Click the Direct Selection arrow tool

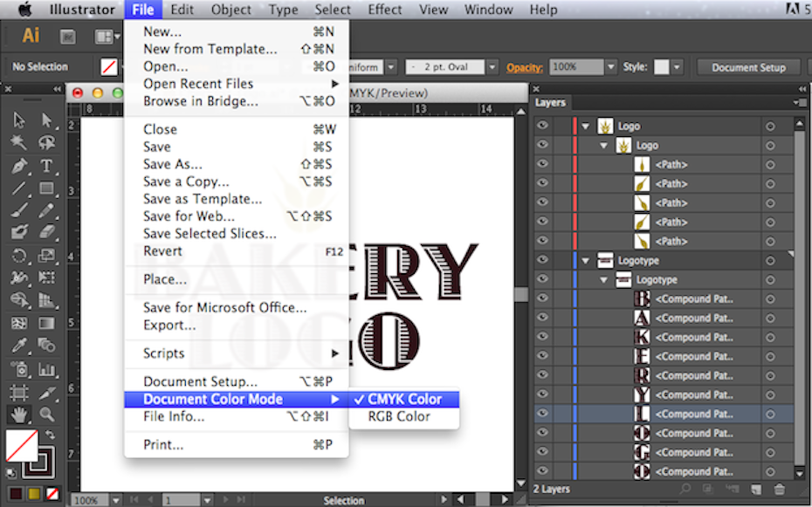tap(47, 120)
